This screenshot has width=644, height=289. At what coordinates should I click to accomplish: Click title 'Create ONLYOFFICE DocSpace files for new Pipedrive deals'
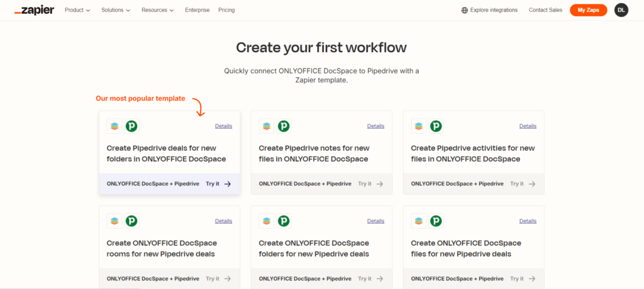point(466,248)
